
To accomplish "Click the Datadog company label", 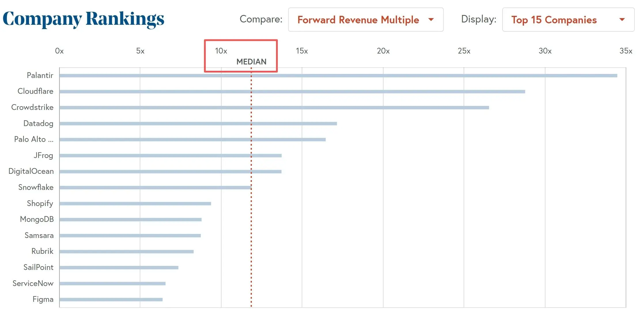I will [x=38, y=123].
